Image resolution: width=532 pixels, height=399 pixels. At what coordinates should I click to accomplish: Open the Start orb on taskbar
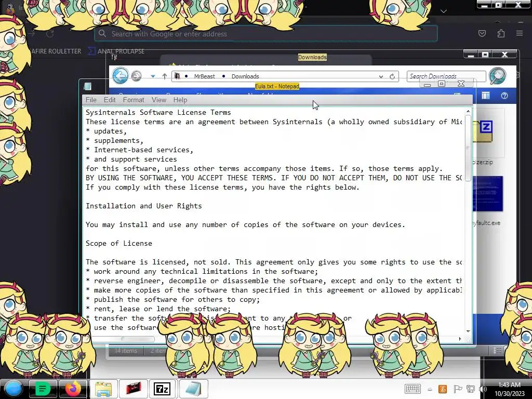pos(14,389)
